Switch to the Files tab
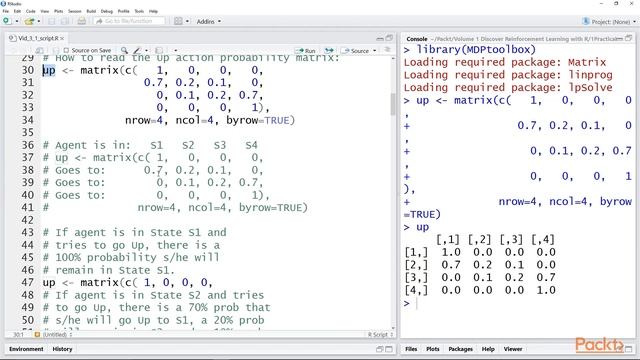640x360 pixels. [411, 349]
